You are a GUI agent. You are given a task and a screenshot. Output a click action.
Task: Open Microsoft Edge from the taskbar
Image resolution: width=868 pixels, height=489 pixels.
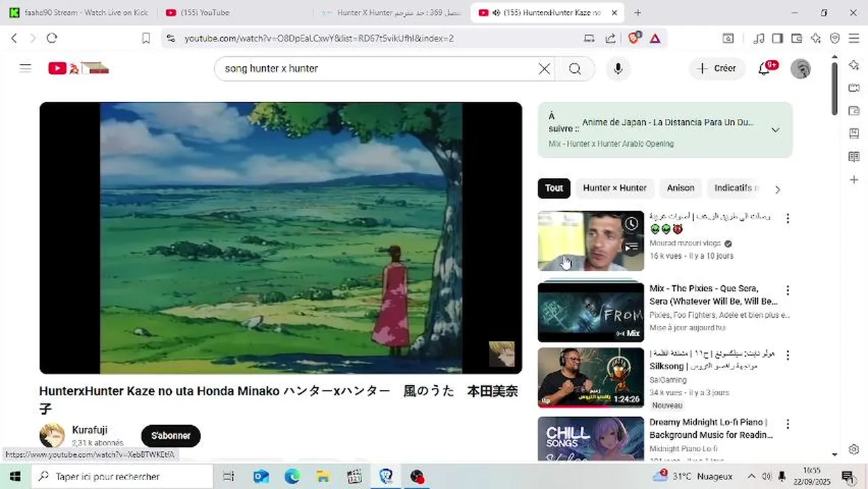[292, 476]
